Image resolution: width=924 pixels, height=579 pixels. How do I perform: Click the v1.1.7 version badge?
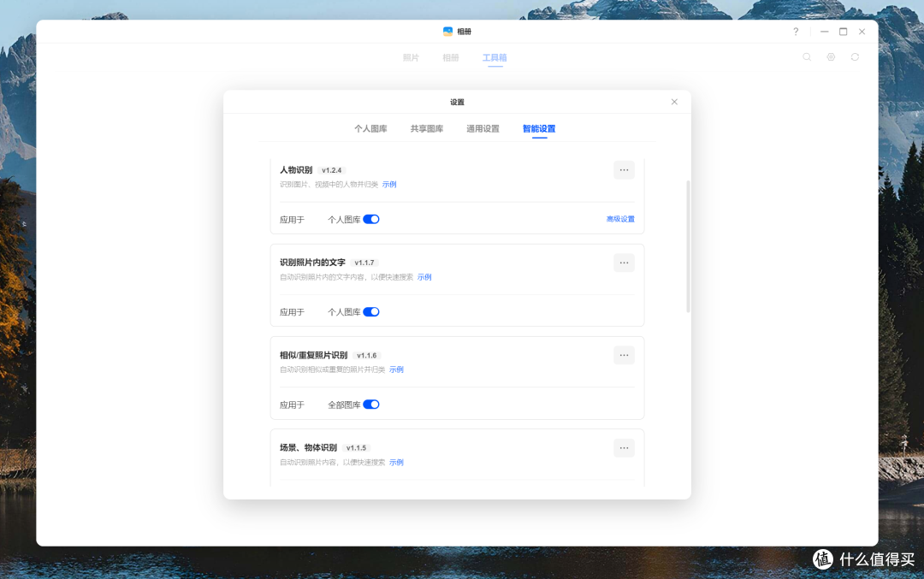364,263
